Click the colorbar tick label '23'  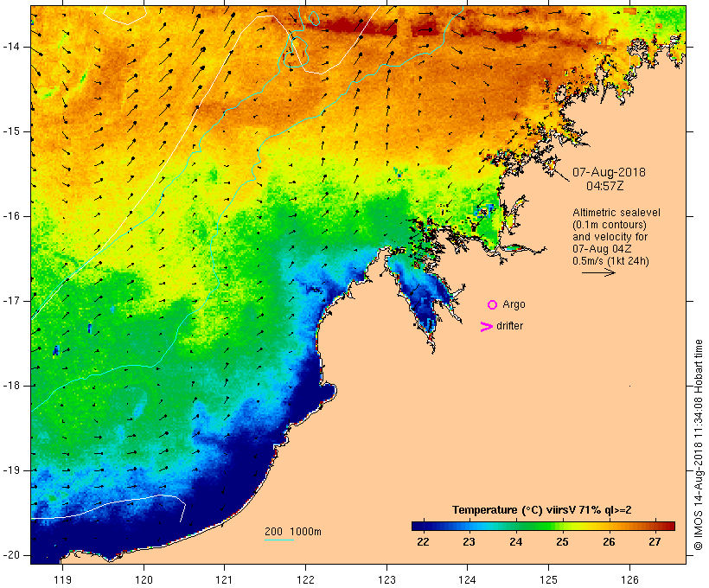[x=469, y=542]
